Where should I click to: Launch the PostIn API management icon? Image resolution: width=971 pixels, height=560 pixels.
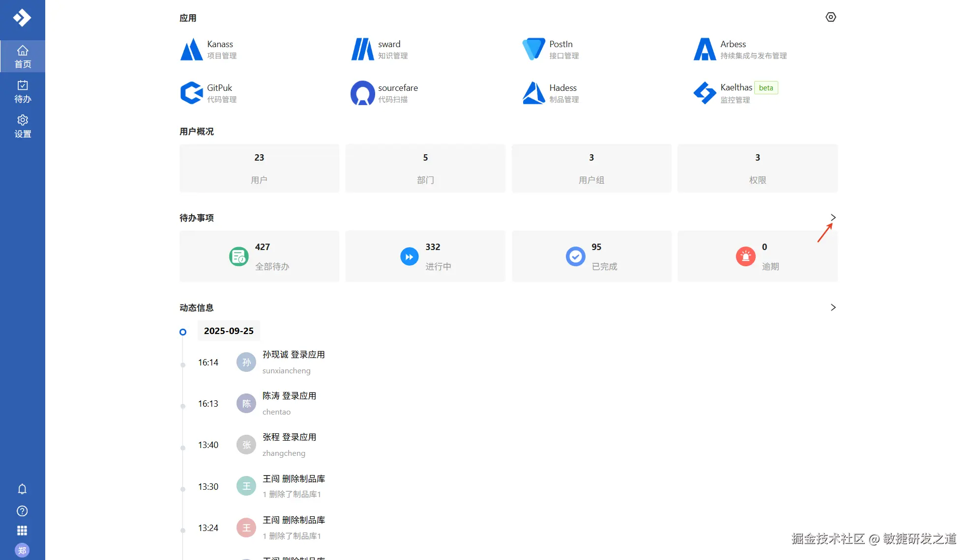(x=533, y=50)
